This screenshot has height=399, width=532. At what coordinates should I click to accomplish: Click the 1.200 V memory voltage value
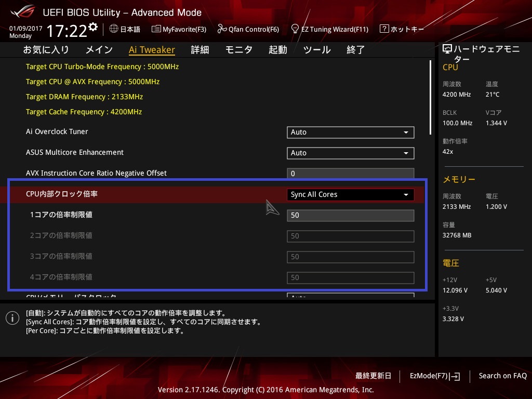(x=496, y=207)
